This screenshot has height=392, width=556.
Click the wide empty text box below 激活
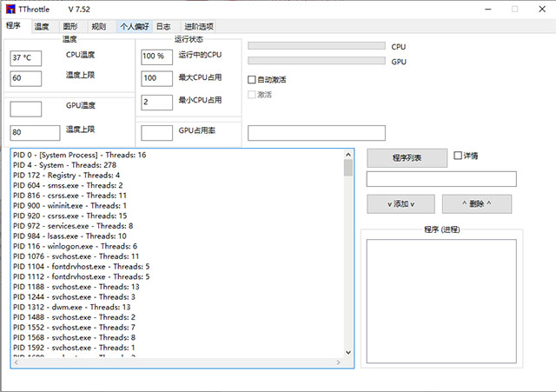point(316,133)
